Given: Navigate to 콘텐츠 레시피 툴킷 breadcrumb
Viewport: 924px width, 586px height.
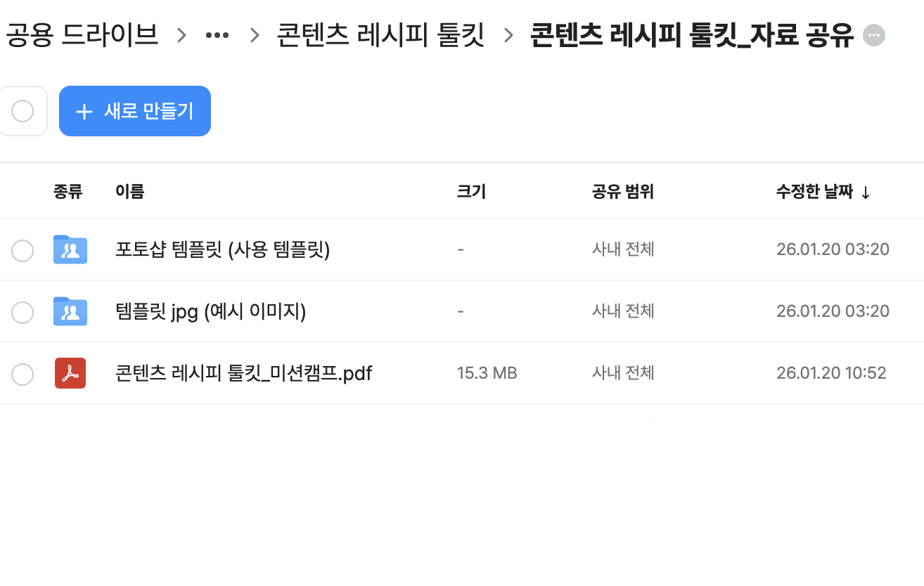Looking at the screenshot, I should [x=380, y=34].
